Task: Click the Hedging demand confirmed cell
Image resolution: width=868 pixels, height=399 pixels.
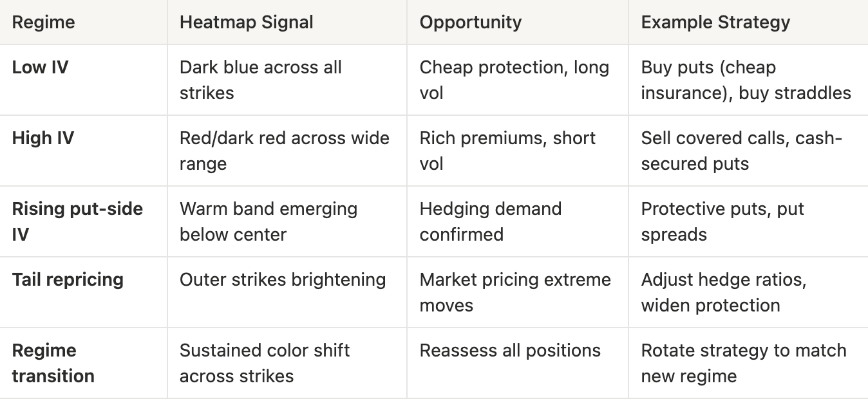Action: coord(490,221)
